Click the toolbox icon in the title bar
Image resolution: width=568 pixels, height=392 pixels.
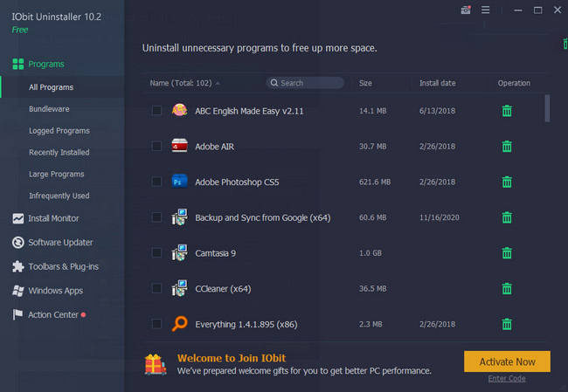pyautogui.click(x=466, y=10)
